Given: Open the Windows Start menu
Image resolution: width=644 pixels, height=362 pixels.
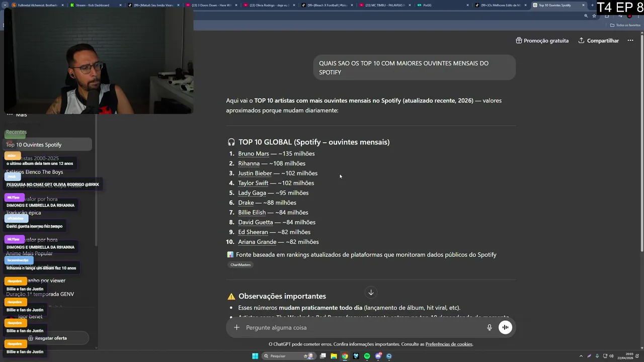Looking at the screenshot, I should tap(255, 356).
